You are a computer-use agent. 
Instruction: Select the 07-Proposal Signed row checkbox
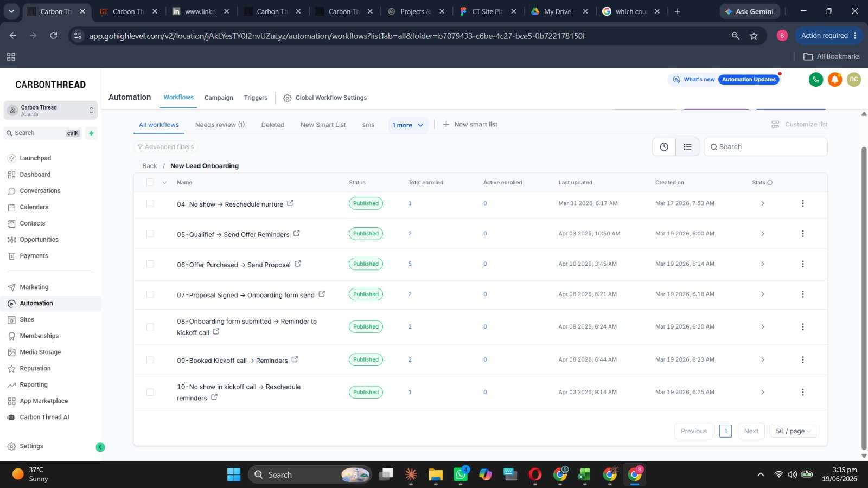coord(150,294)
